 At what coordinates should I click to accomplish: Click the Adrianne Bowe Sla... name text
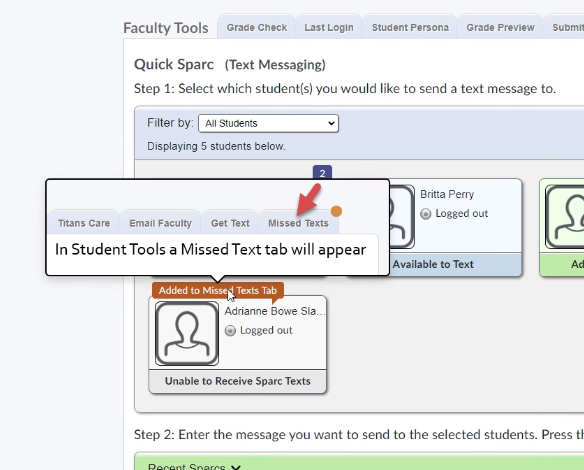coord(274,311)
